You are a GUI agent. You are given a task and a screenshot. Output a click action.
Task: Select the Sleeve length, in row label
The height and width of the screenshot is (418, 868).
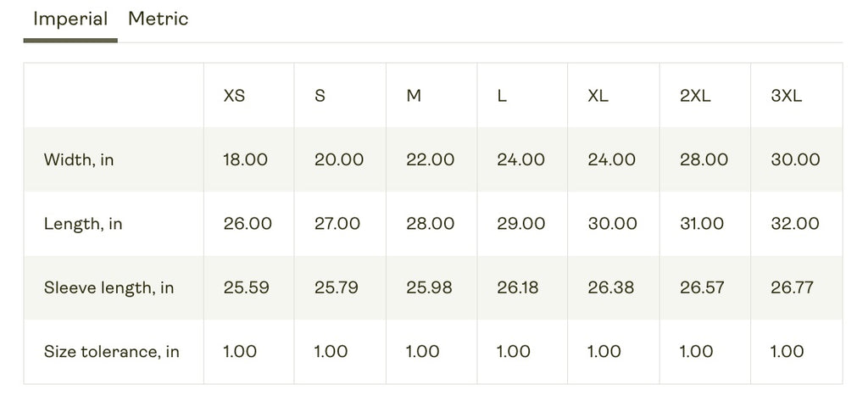click(108, 287)
